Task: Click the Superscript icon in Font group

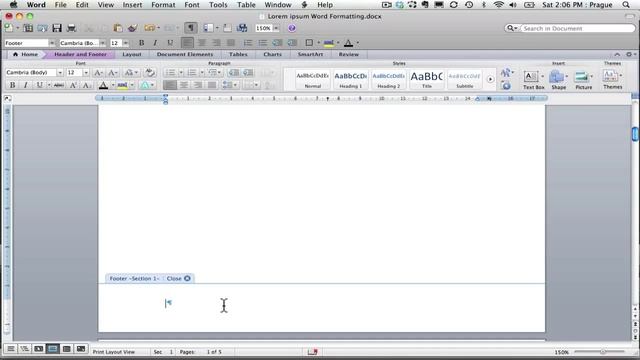Action: tap(73, 85)
